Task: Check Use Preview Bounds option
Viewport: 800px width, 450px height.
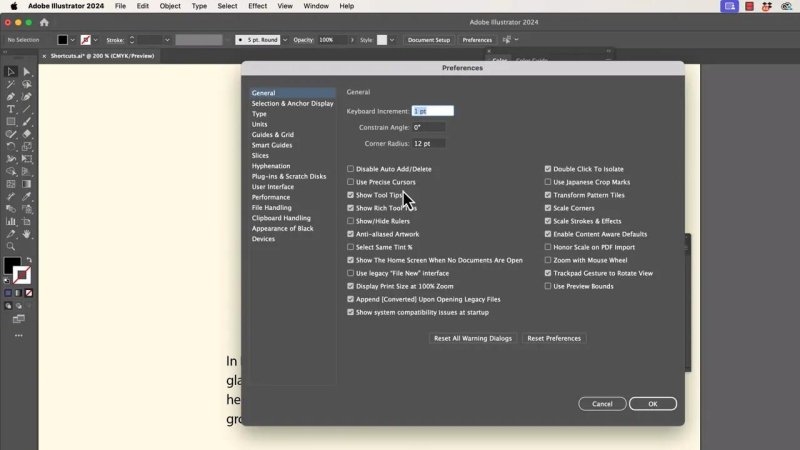Action: pos(548,286)
